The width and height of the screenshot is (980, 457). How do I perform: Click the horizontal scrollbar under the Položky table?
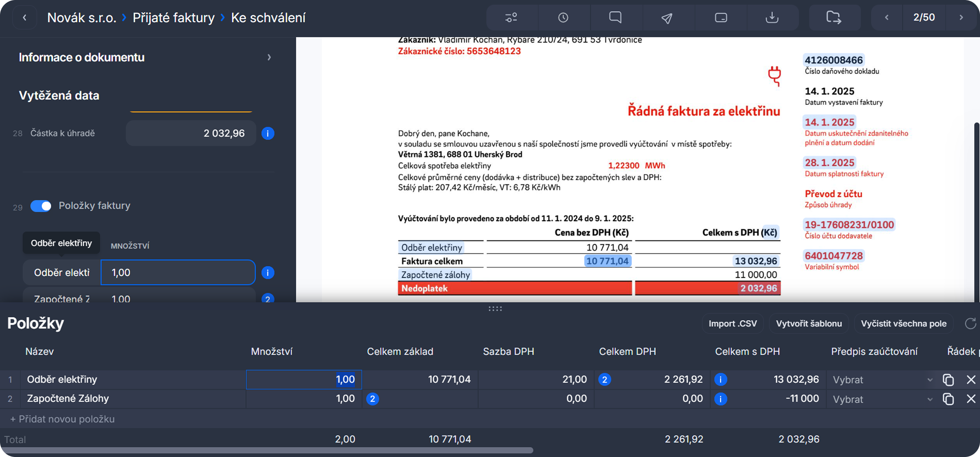(266, 450)
